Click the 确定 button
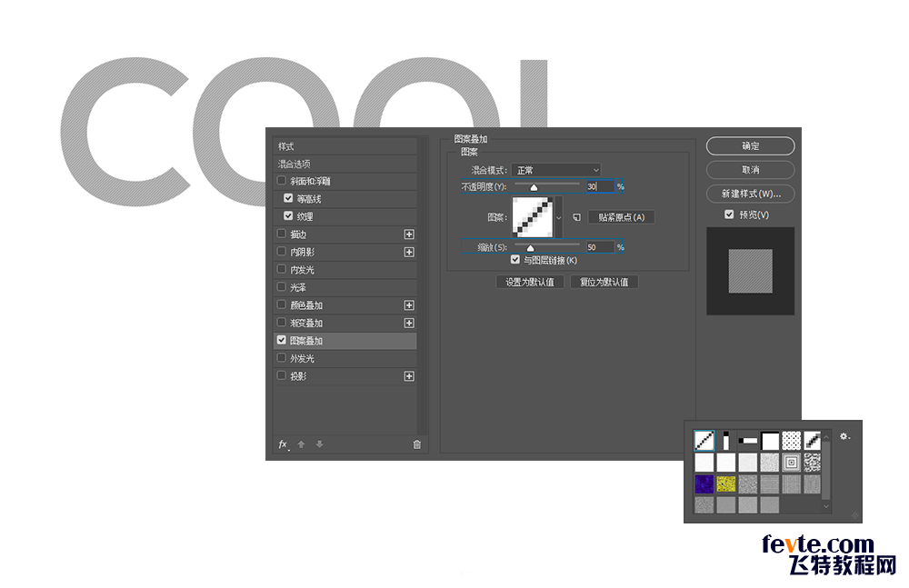Viewport: 909px width, 588px height. point(750,145)
